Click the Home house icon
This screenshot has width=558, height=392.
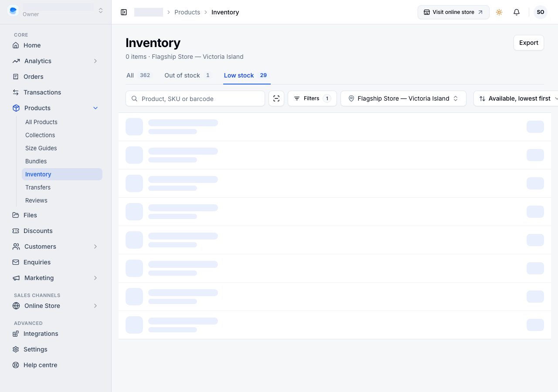coord(16,45)
